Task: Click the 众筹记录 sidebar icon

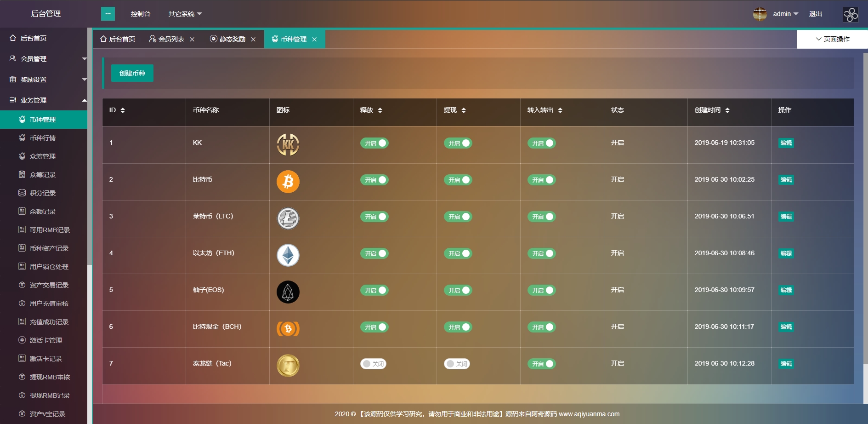Action: point(22,175)
